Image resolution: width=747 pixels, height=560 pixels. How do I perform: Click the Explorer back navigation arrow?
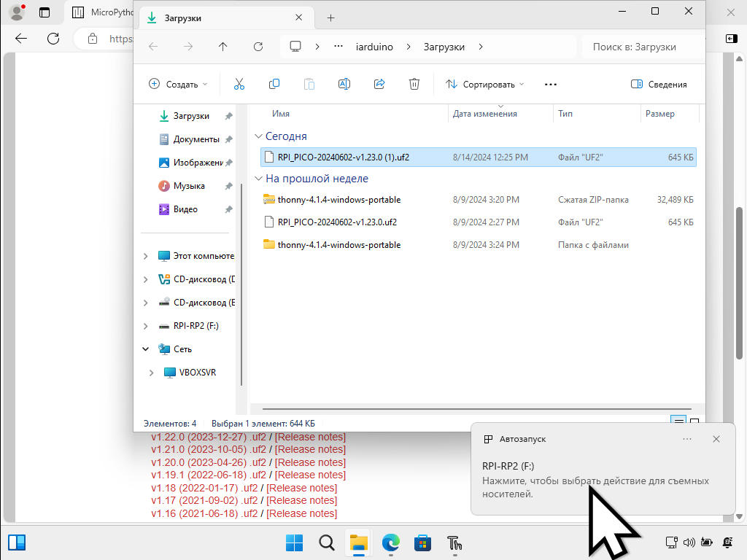153,47
